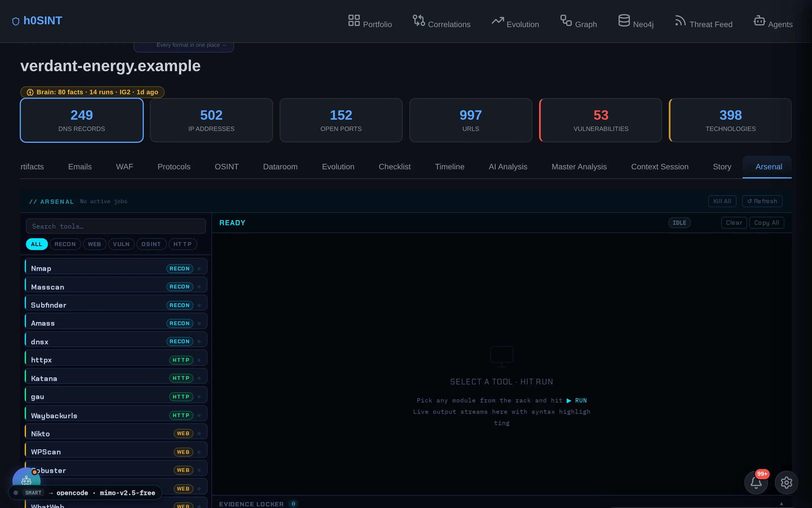Open the URLs stat card
812x508 pixels.
[470, 120]
